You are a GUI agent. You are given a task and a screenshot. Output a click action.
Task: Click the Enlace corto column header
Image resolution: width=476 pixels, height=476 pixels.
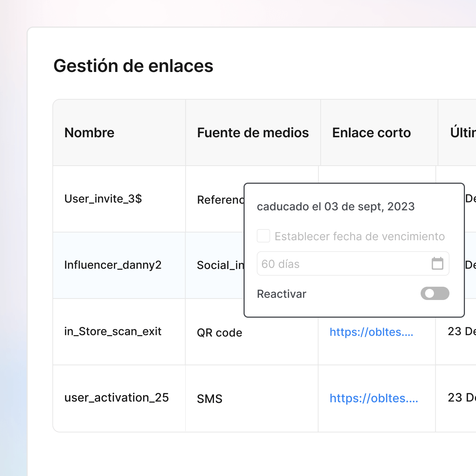(372, 132)
